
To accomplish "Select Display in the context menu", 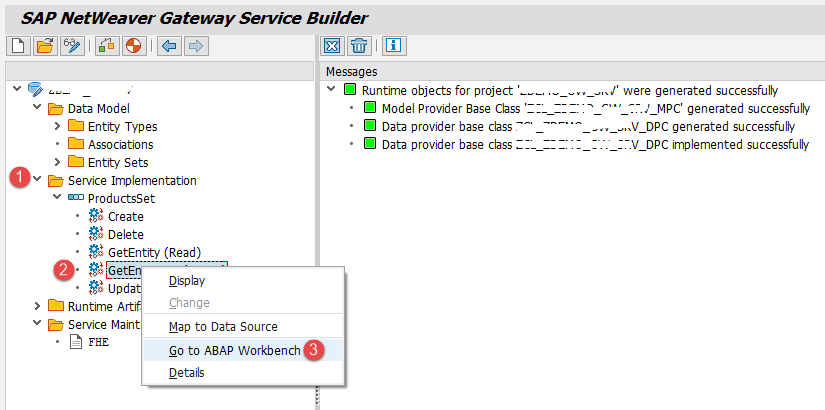I will coord(187,281).
